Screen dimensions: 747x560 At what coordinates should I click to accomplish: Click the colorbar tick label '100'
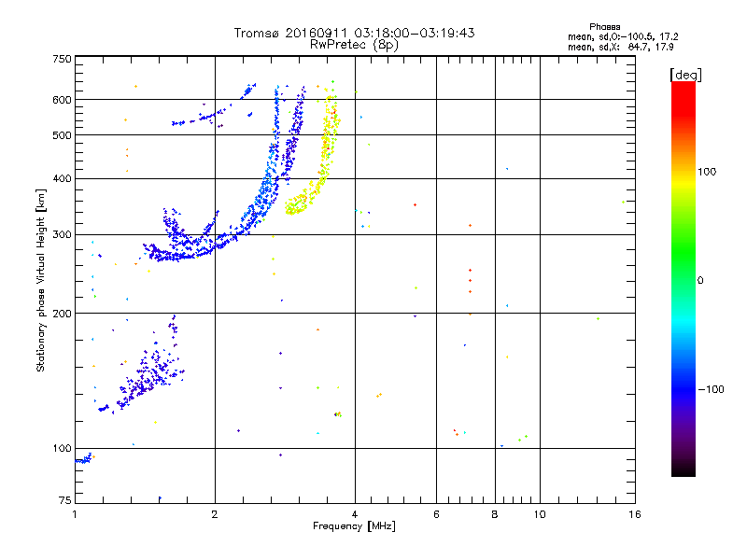pos(707,172)
